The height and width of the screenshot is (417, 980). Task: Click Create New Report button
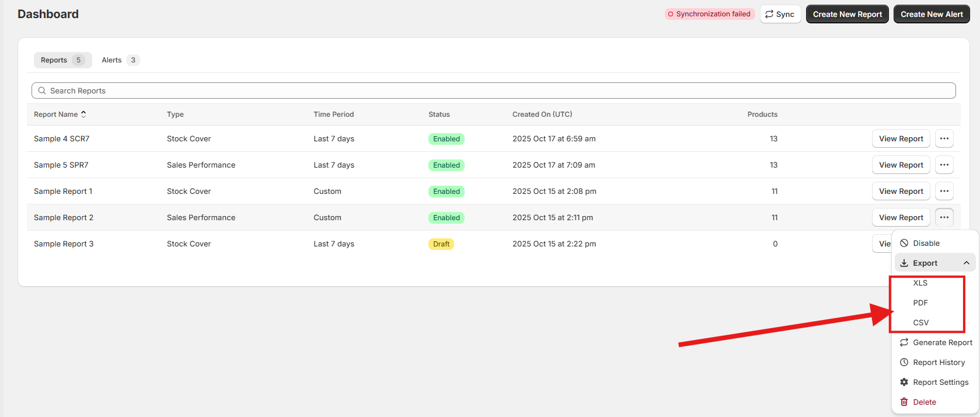click(x=847, y=14)
